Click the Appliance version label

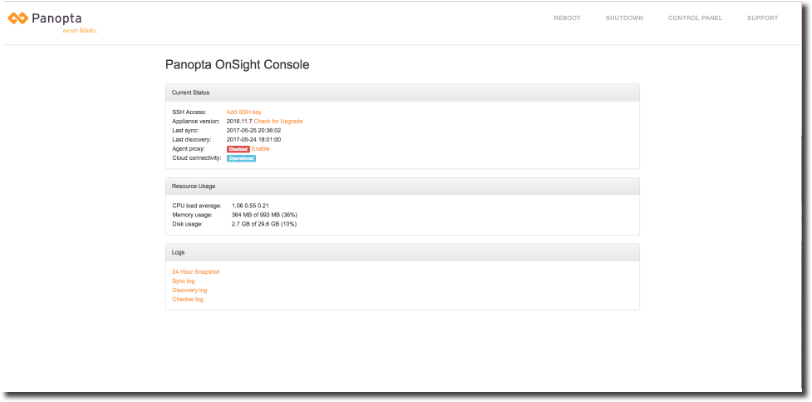tap(196, 121)
